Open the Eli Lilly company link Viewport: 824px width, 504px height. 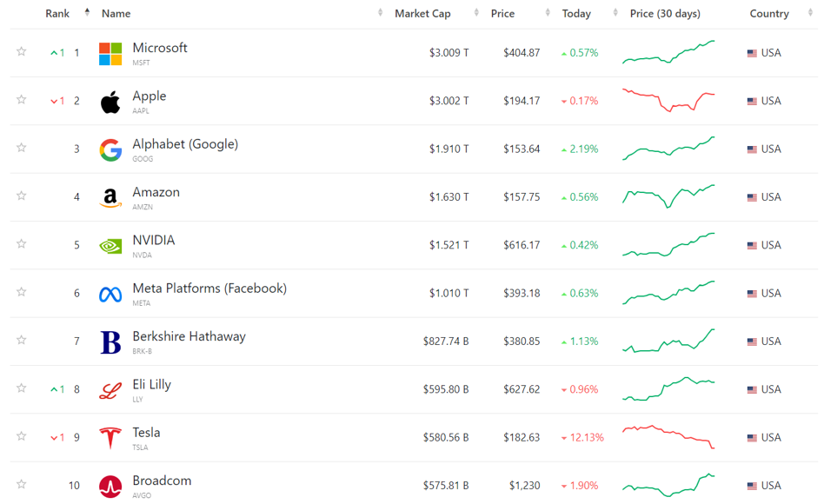coord(151,385)
